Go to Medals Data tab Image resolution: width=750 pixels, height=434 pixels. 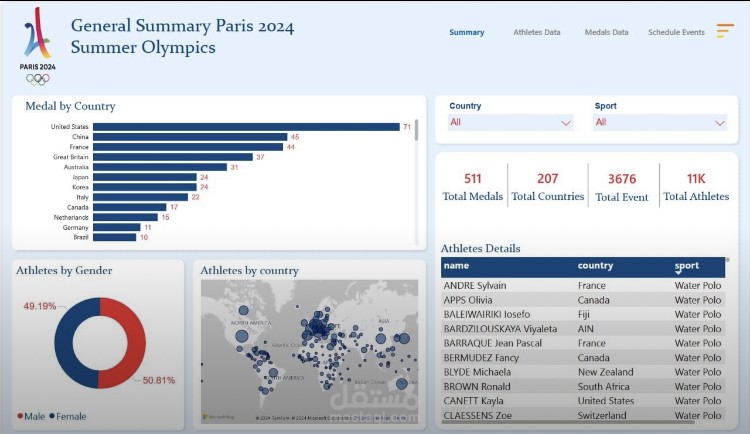(x=607, y=32)
